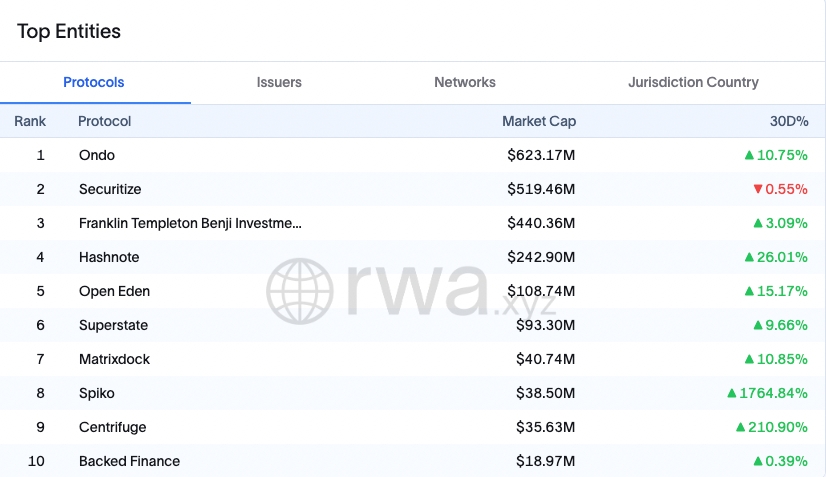Click Matrixdock's 10.85% change value

(x=776, y=359)
